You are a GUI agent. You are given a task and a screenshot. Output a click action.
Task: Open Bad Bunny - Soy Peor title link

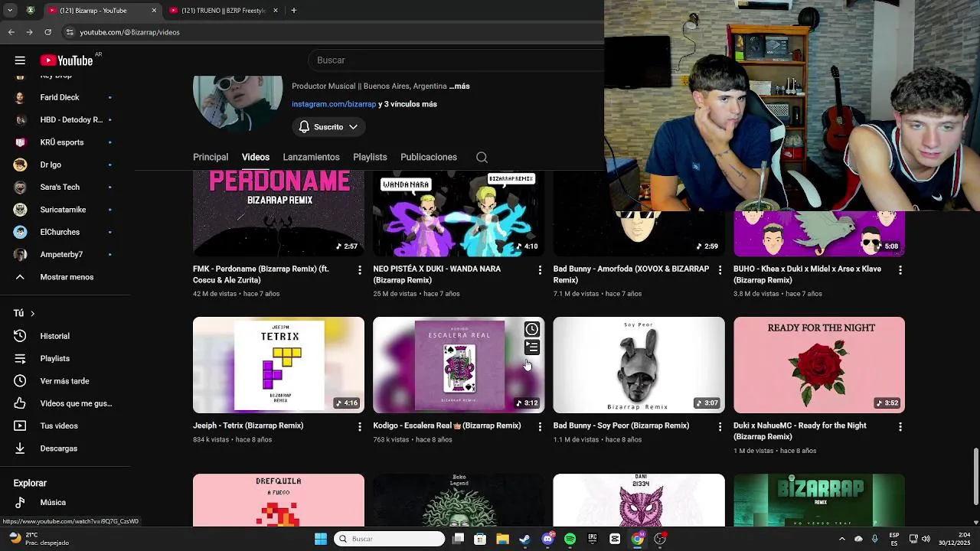[x=621, y=425]
